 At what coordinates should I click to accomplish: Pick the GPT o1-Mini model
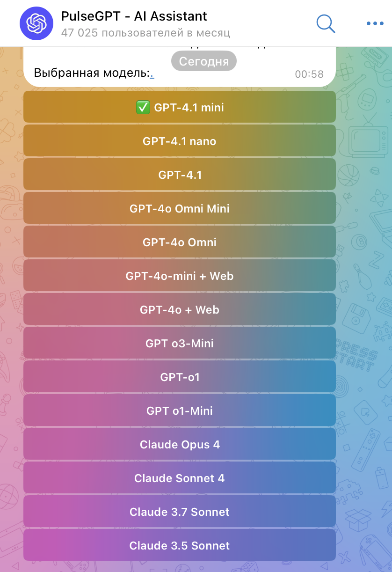coord(180,411)
